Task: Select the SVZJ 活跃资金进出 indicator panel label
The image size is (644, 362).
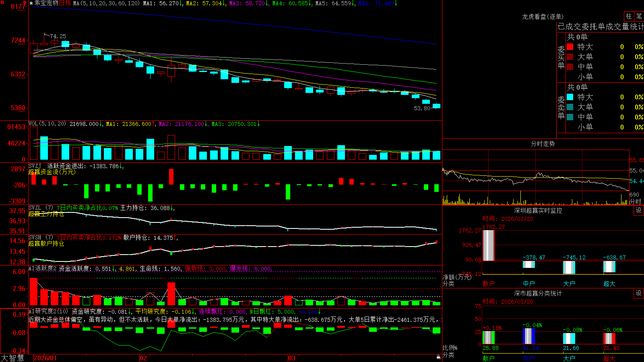Action: tap(63, 166)
